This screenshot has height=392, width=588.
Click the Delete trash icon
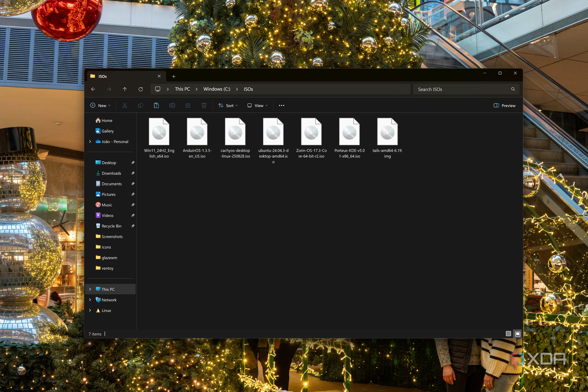[204, 105]
